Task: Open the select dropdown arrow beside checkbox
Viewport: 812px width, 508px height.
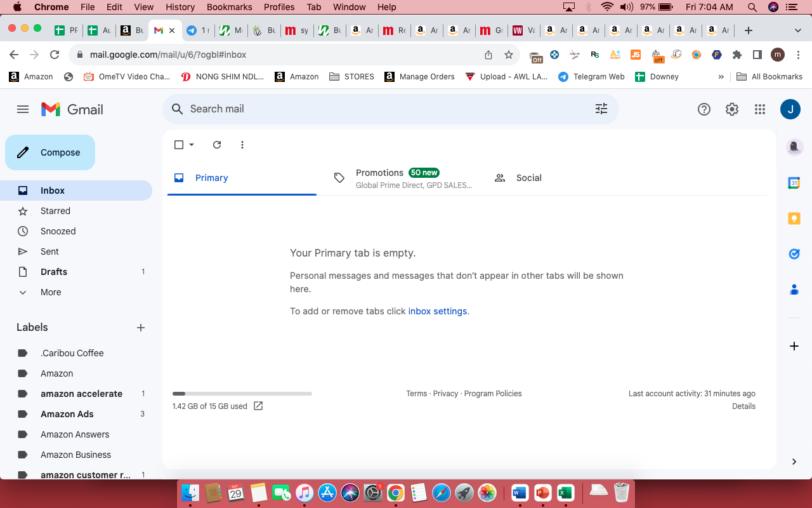Action: 192,145
